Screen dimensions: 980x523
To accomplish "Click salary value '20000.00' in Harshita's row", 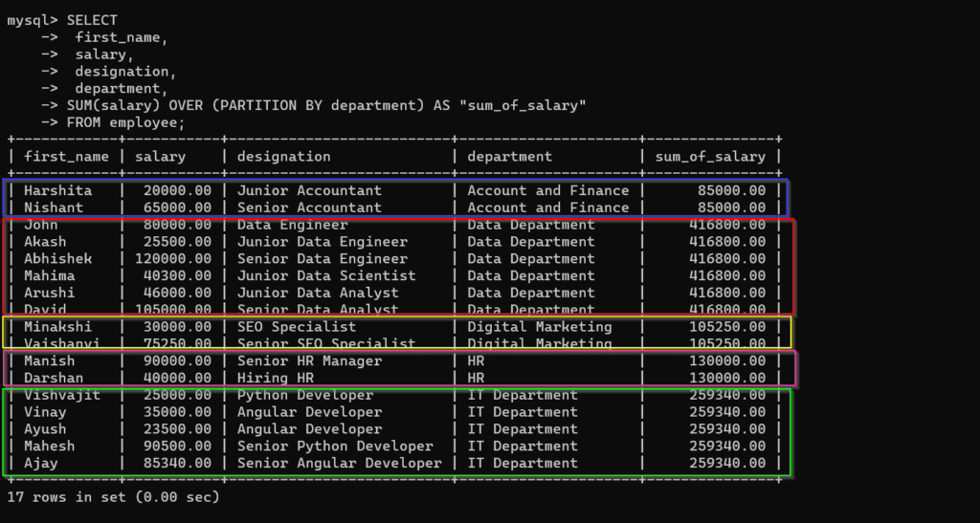I will pyautogui.click(x=177, y=190).
